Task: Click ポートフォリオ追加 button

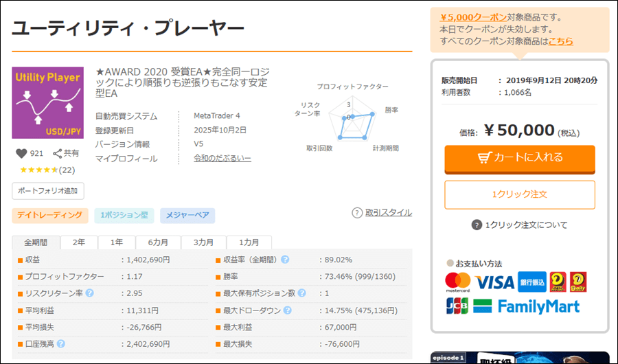Action: click(48, 190)
